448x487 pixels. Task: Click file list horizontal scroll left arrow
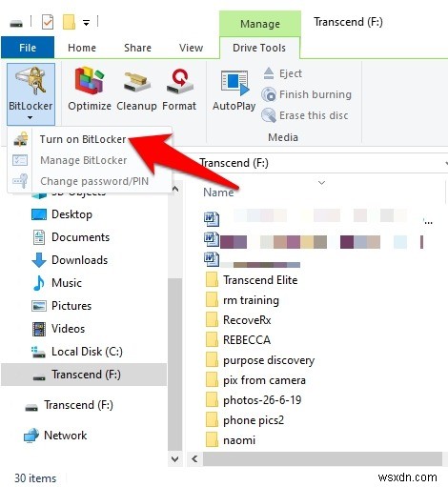point(194,459)
